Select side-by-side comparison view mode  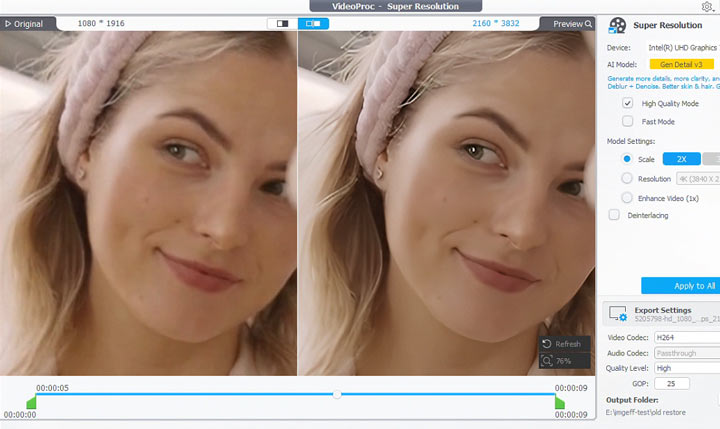(x=313, y=23)
